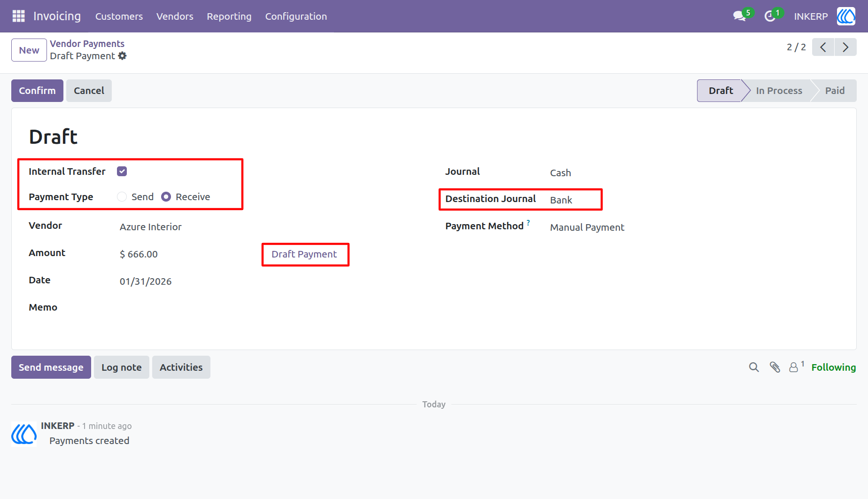
Task: Click the INKERP message author avatar
Action: (x=24, y=433)
